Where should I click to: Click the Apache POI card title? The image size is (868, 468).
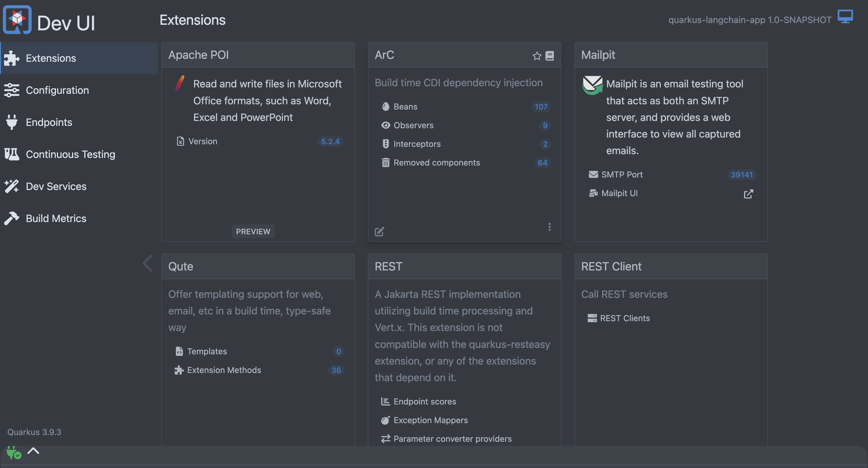[x=198, y=54]
